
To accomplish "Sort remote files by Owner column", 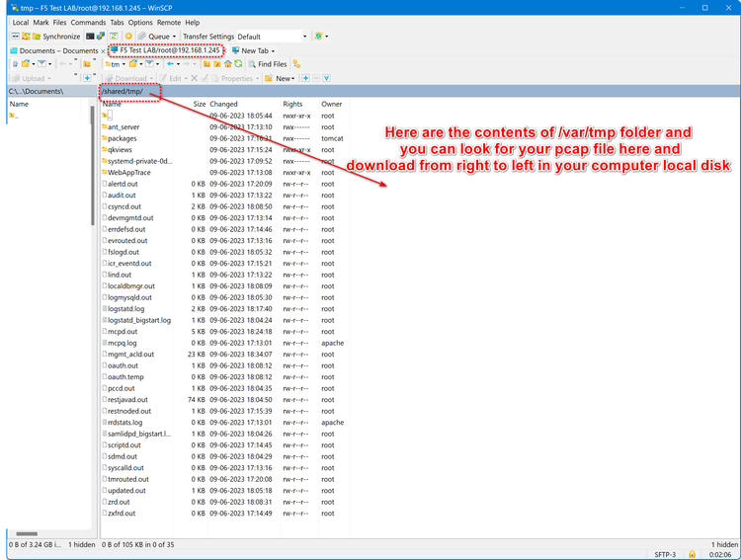I will [331, 104].
